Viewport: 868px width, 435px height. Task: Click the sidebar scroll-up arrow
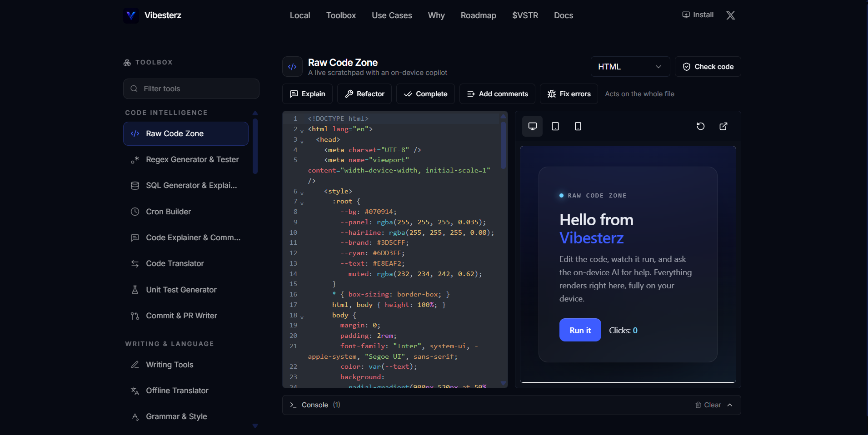pos(255,113)
